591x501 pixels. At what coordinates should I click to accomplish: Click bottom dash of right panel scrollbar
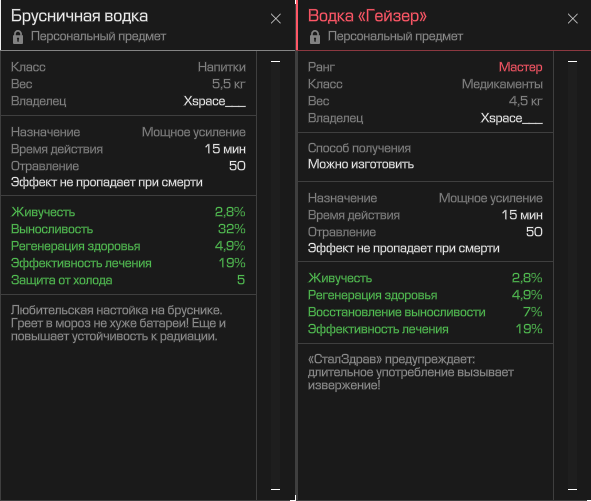573,489
